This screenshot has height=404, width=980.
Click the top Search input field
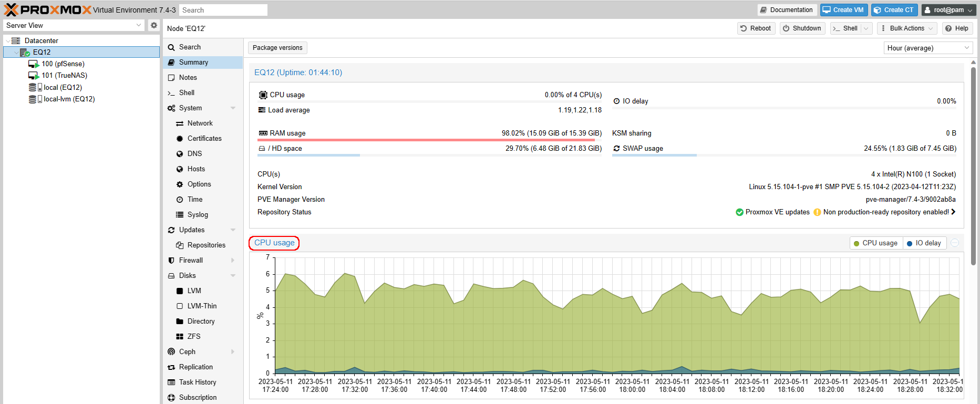[223, 10]
